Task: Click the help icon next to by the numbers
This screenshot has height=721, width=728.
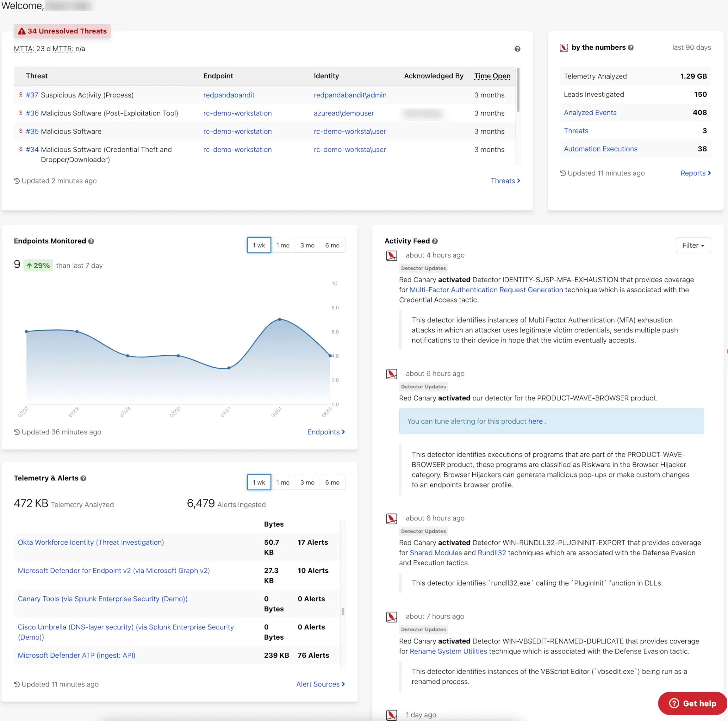Action: 631,47
